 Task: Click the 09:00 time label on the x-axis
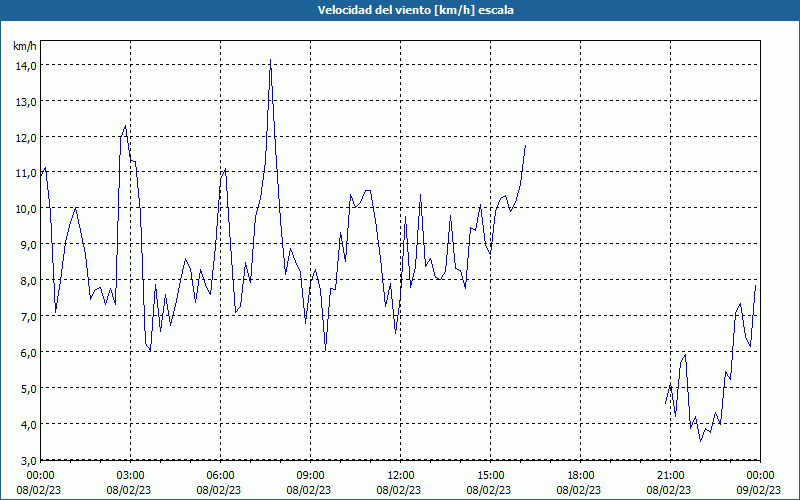[x=311, y=476]
